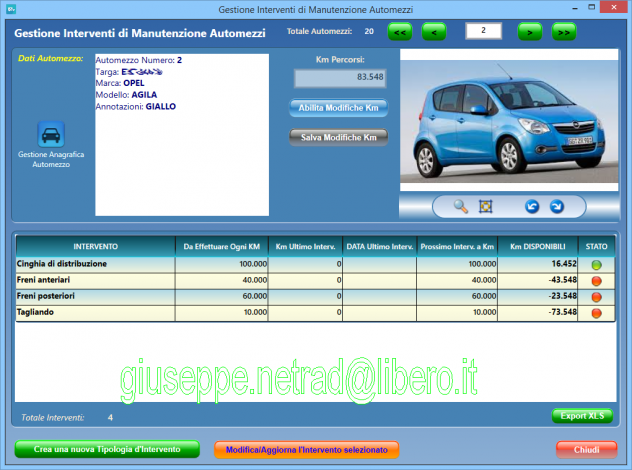Click the Km Percorsi field showing 83.548
The image size is (632, 470).
pos(340,78)
